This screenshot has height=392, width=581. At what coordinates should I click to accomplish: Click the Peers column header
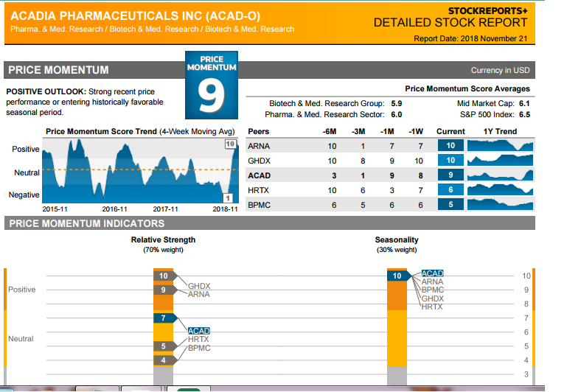258,131
